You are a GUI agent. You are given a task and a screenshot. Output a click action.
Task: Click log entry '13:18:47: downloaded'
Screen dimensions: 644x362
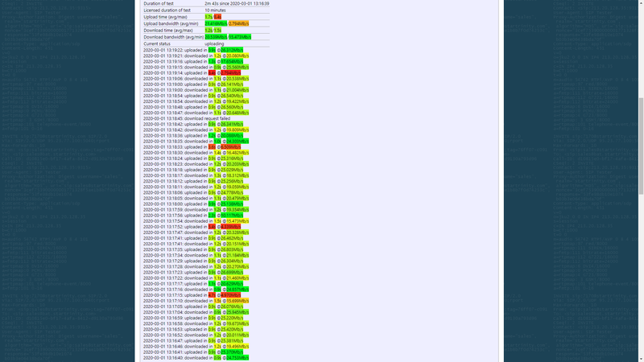click(x=196, y=113)
